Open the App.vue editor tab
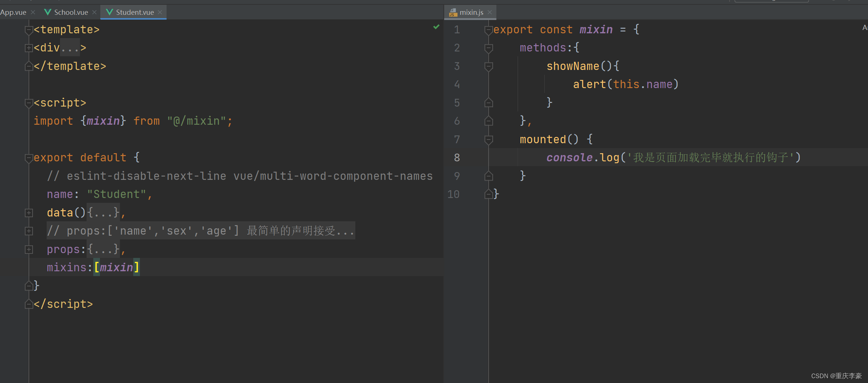Image resolution: width=868 pixels, height=383 pixels. point(13,12)
